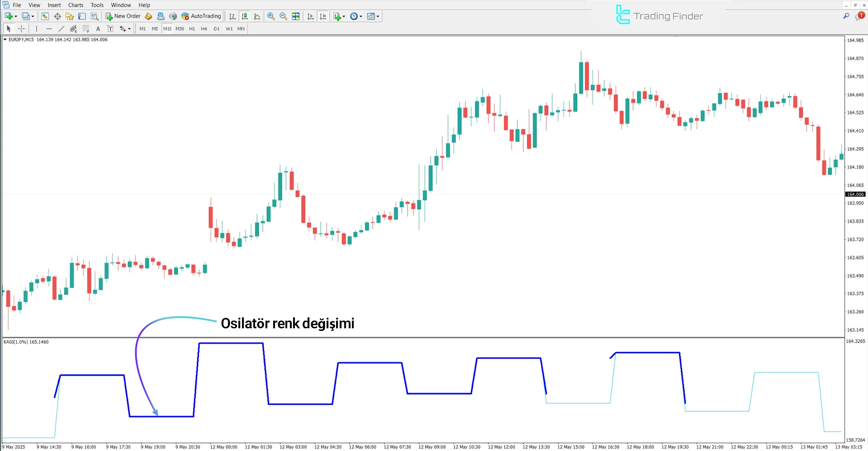
Task: Toggle the Terminal panel icon
Action: (82, 16)
